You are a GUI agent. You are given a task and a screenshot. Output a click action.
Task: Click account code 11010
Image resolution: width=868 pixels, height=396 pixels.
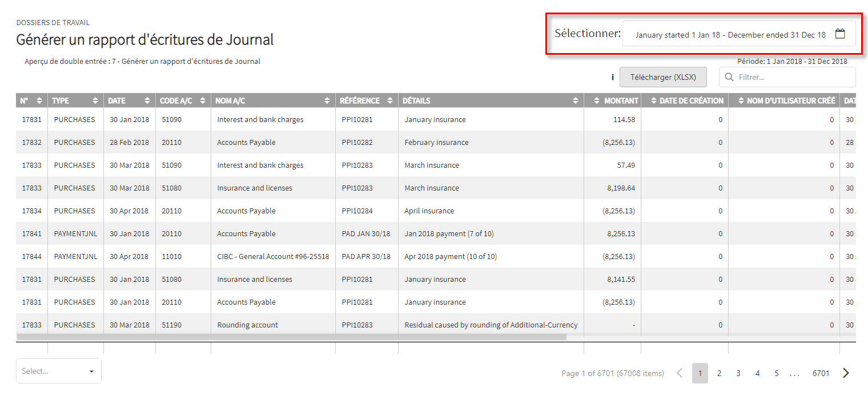(171, 256)
